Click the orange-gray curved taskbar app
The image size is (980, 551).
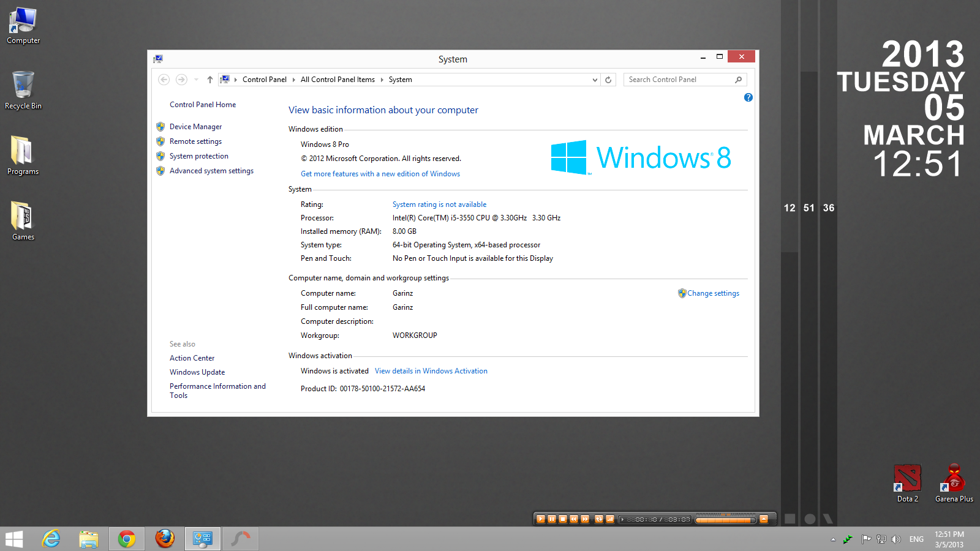241,539
